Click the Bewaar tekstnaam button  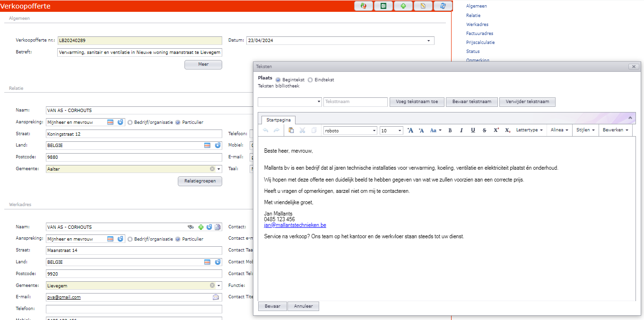pos(472,102)
